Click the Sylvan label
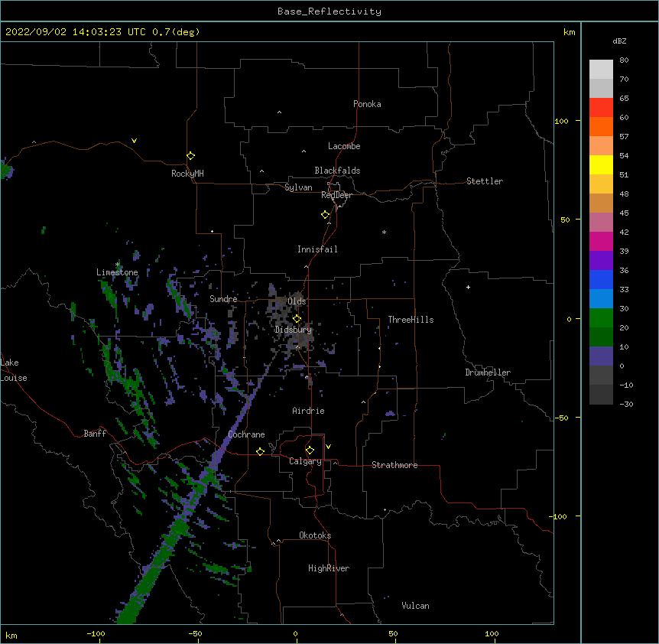This screenshot has width=659, height=644. [x=298, y=187]
